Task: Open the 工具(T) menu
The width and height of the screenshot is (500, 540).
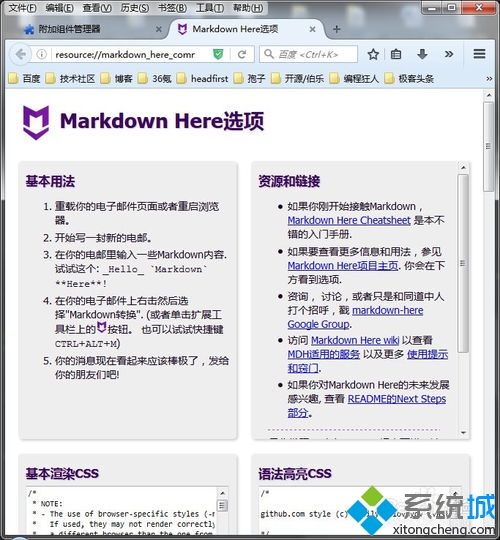Action: pyautogui.click(x=209, y=7)
